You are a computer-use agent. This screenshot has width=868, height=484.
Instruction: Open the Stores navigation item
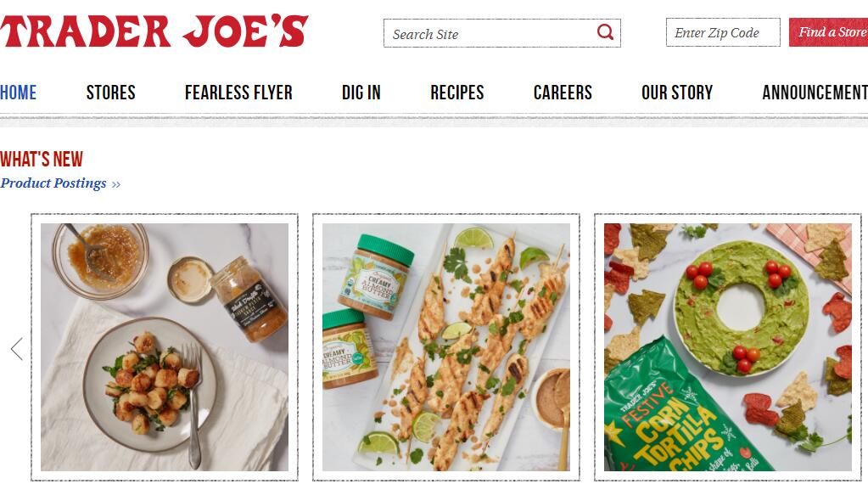pyautogui.click(x=110, y=93)
